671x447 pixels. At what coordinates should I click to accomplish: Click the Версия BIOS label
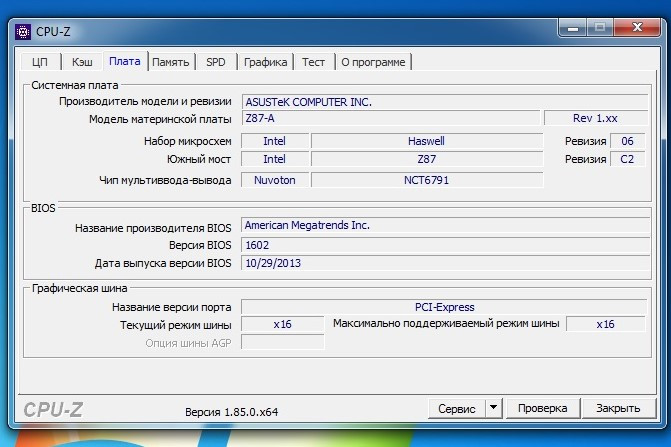[x=200, y=245]
